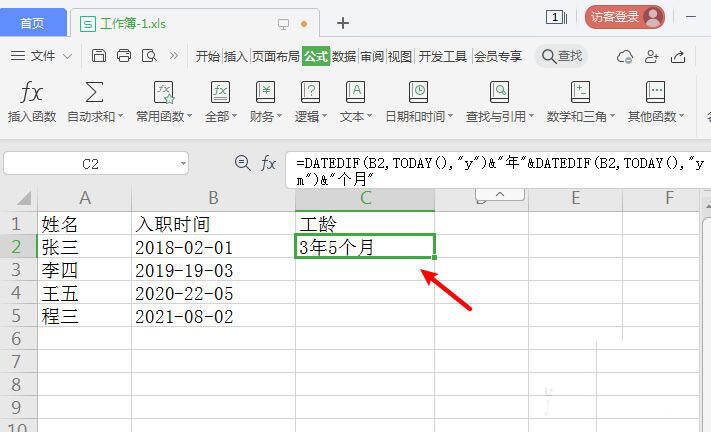
Task: Open Other Functions (其他函数) icon
Action: pos(655,92)
